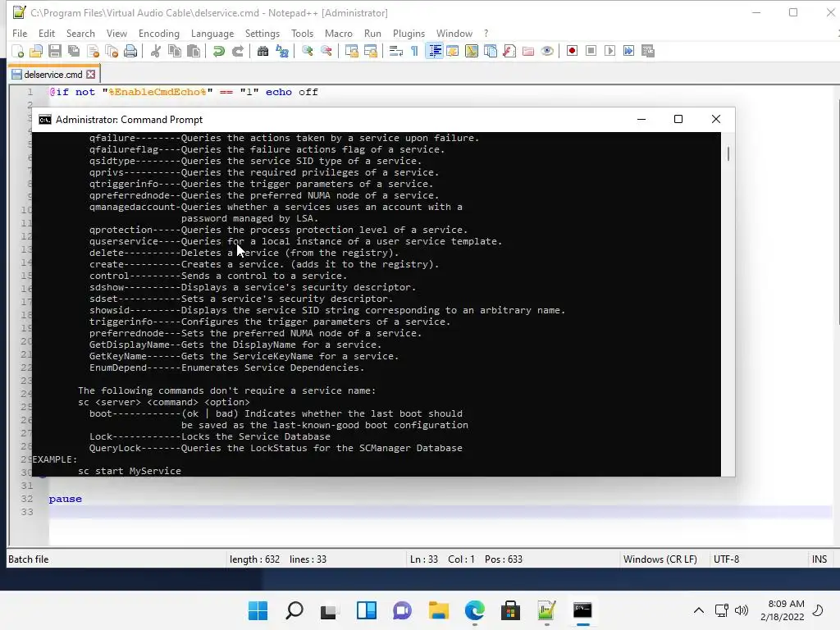Click Windows (CR LF) in status bar

pos(660,559)
